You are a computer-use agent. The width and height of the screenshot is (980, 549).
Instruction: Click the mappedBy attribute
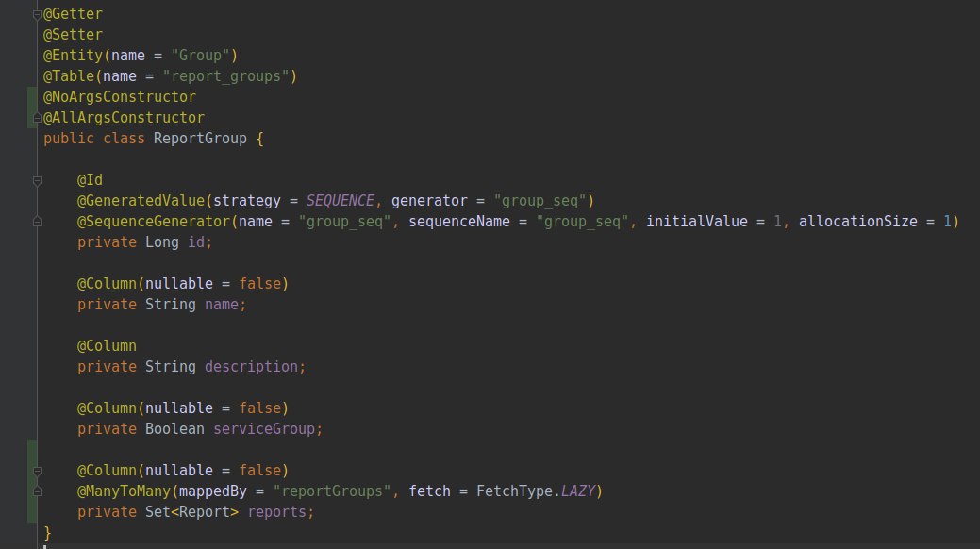click(213, 491)
